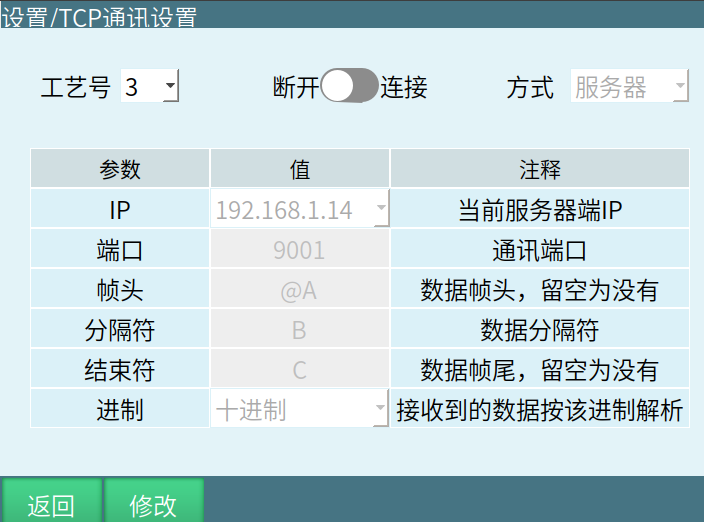Image resolution: width=704 pixels, height=522 pixels.
Task: Open the 方式 dropdown showing 服务器
Action: point(629,86)
